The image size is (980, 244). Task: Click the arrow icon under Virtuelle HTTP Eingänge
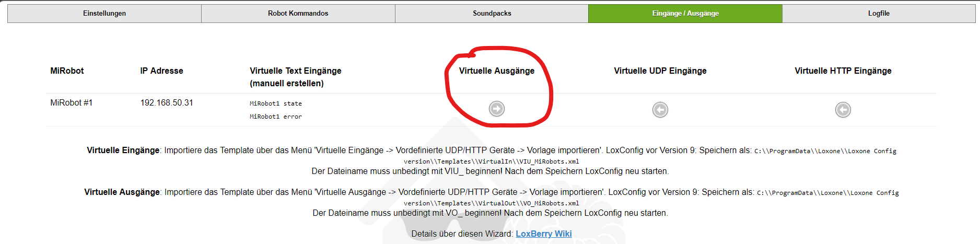(843, 110)
